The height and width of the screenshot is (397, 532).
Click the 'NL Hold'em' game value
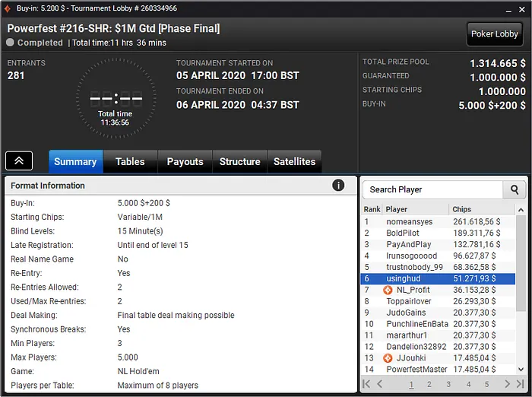point(138,371)
